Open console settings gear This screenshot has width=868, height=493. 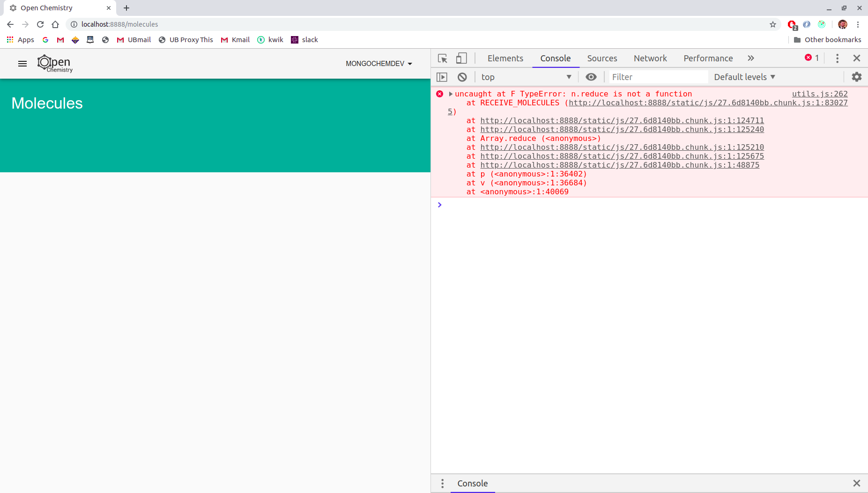(x=857, y=77)
